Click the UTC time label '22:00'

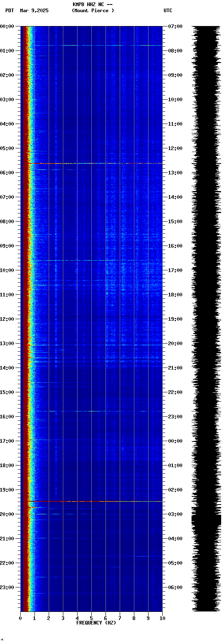(x=175, y=392)
